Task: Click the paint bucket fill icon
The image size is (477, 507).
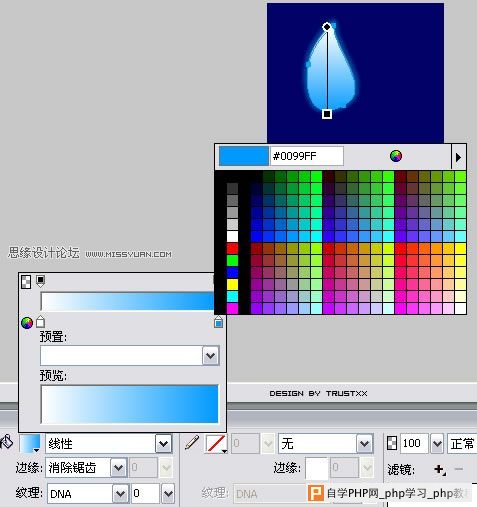Action: click(x=7, y=442)
